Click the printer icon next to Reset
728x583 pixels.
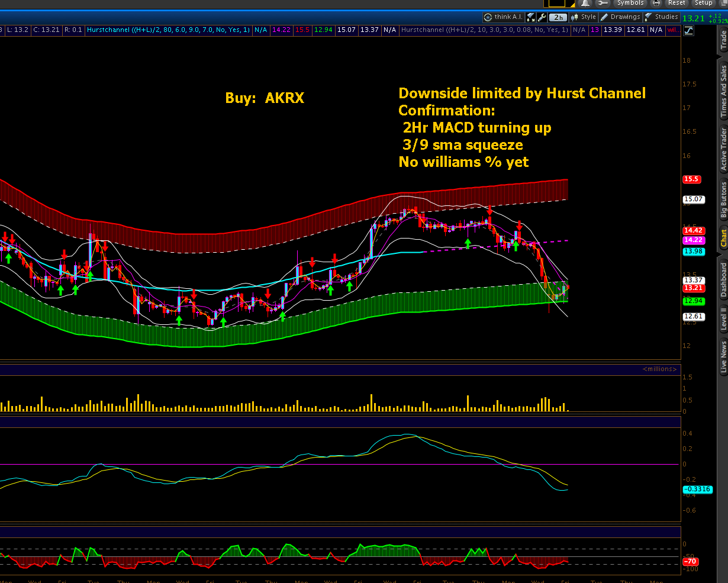656,4
